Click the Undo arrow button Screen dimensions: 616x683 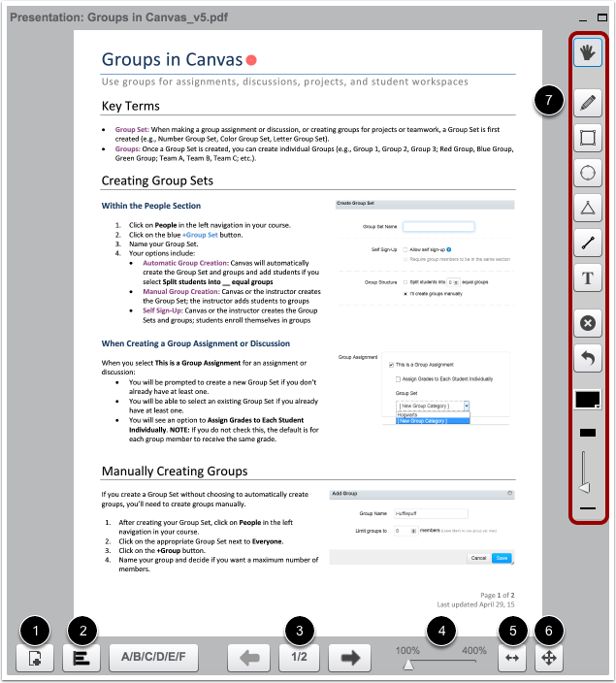[x=588, y=358]
